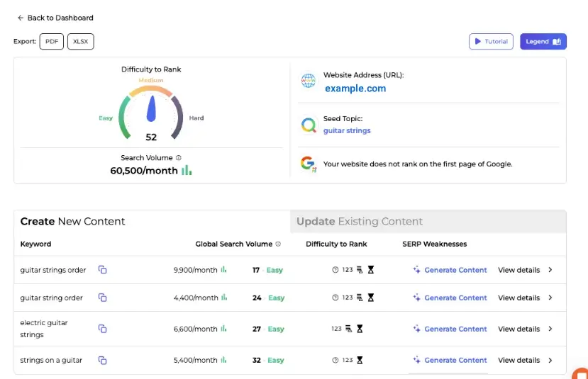Click the Google G ranking icon
The image size is (588, 379).
309,164
